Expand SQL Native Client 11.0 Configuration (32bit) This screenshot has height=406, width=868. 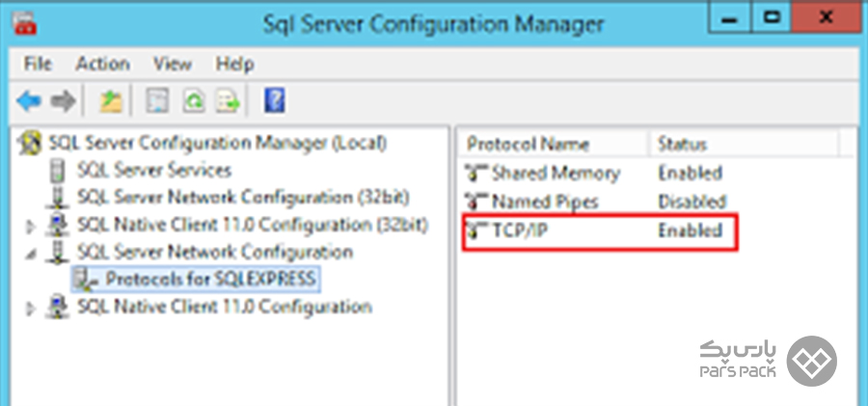coord(31,227)
